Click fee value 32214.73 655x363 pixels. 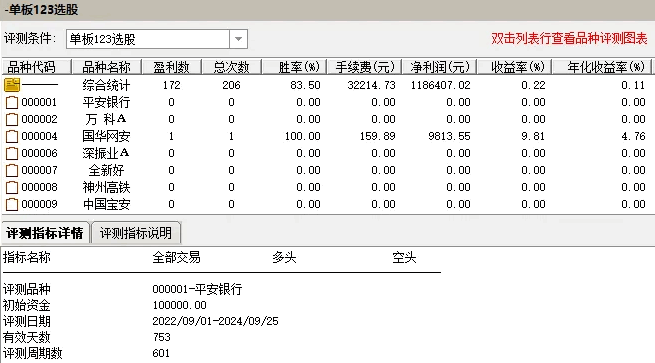[x=371, y=85]
